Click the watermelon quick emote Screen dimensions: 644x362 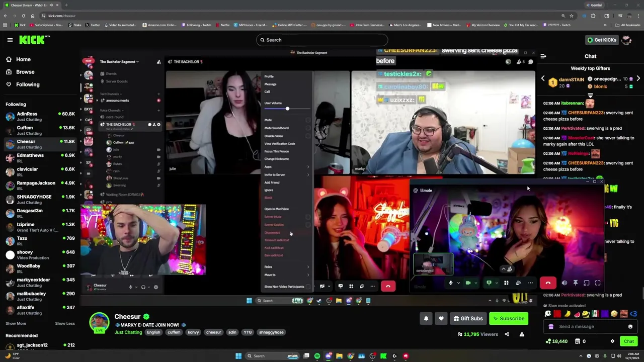pos(577,314)
